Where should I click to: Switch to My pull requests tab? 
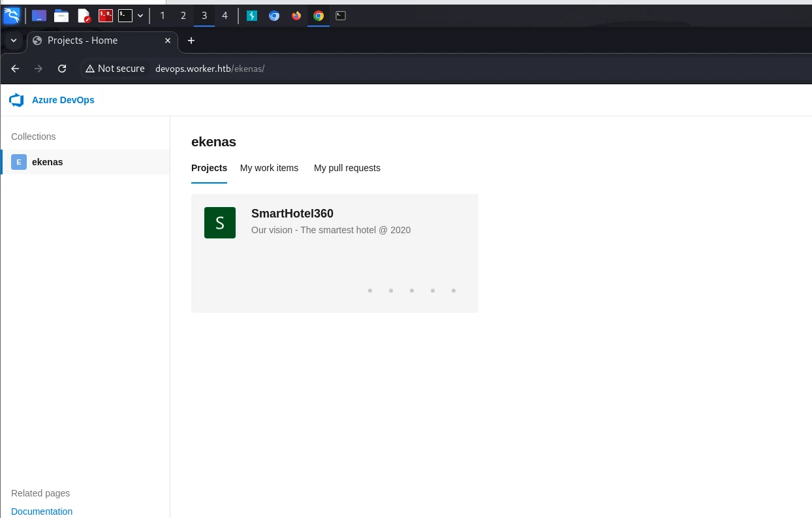click(347, 168)
